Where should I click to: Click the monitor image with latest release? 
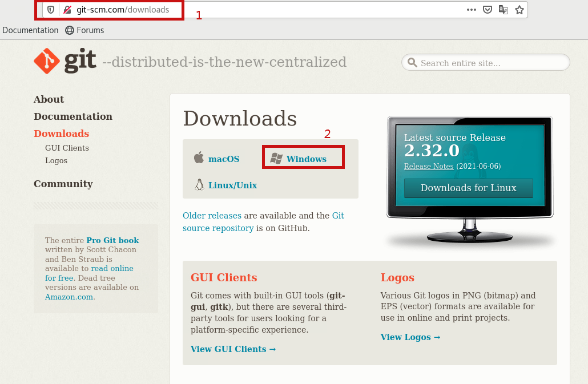pyautogui.click(x=470, y=180)
